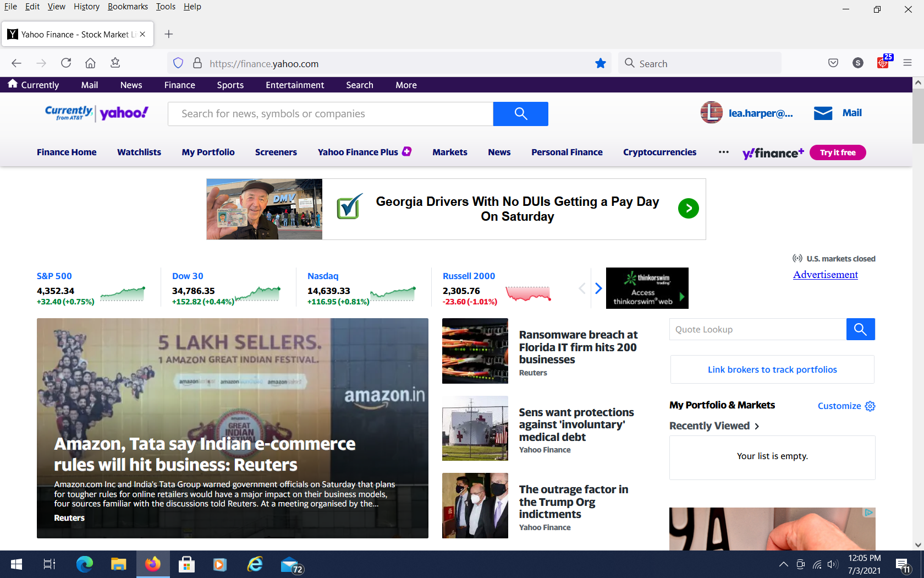Viewport: 924px width, 578px height.
Task: Open the Tools menu
Action: 166,7
